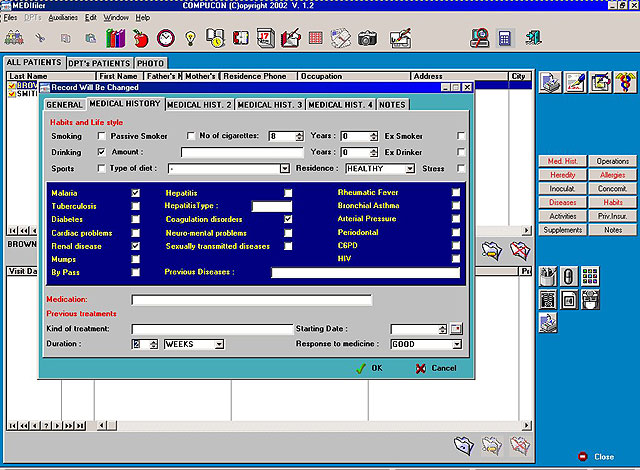Confirm with the OK button
Screen dimensions: 640x470
370,368
